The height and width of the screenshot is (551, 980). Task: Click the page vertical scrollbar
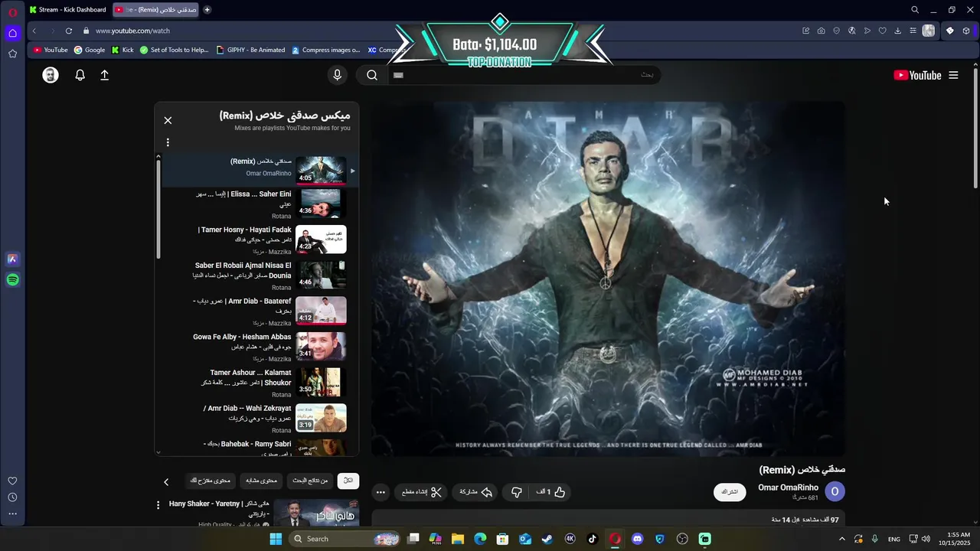click(975, 130)
